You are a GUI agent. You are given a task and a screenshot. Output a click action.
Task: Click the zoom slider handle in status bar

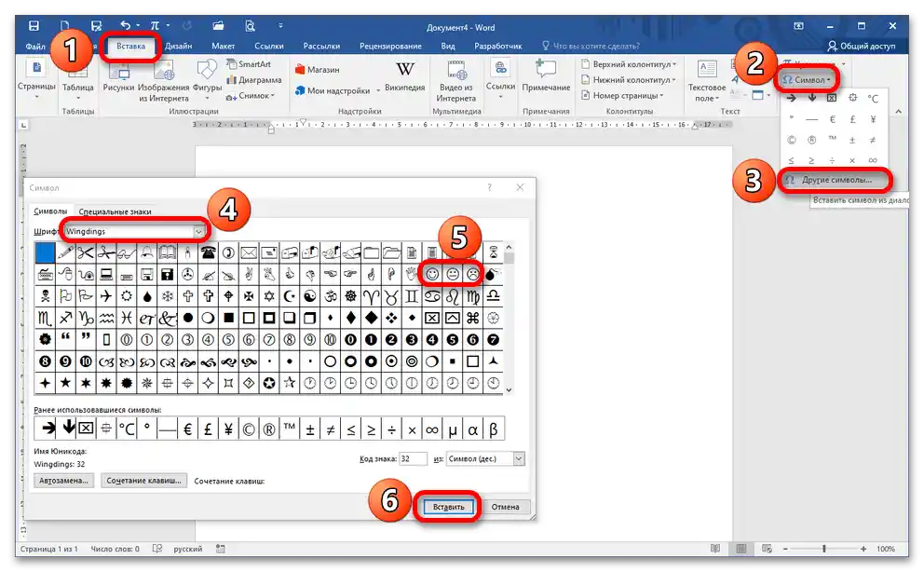(x=823, y=549)
